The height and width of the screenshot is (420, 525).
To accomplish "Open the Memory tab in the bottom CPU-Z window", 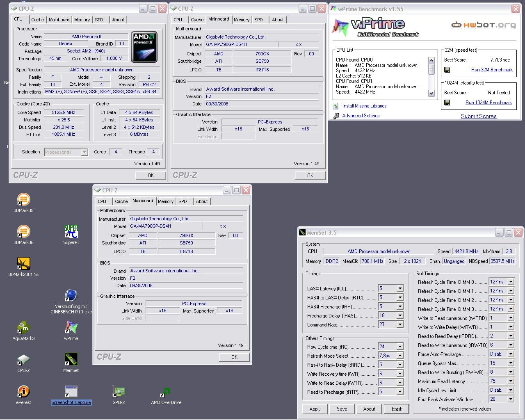I will coord(166,201).
